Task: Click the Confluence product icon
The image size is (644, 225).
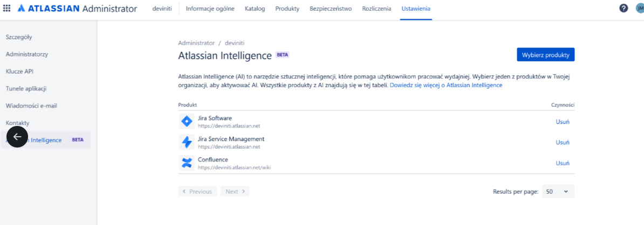Action: tap(187, 163)
